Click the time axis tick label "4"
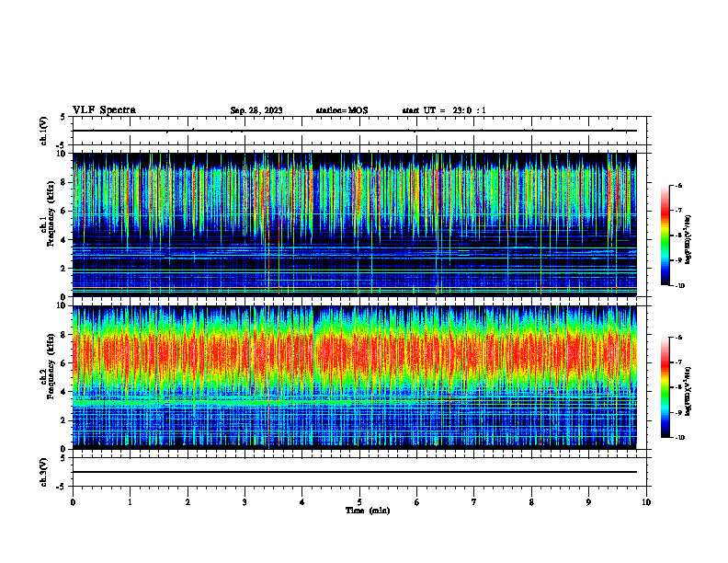This screenshot has width=728, height=563. (x=302, y=502)
